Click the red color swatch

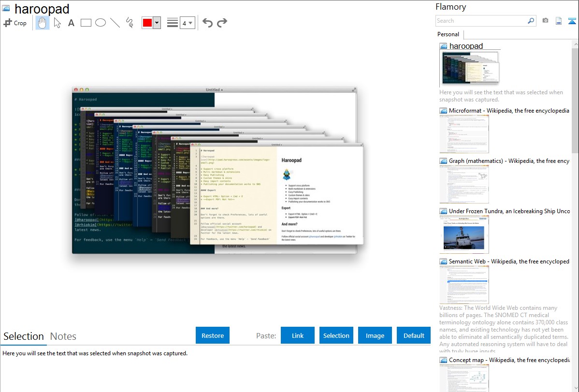(x=147, y=23)
